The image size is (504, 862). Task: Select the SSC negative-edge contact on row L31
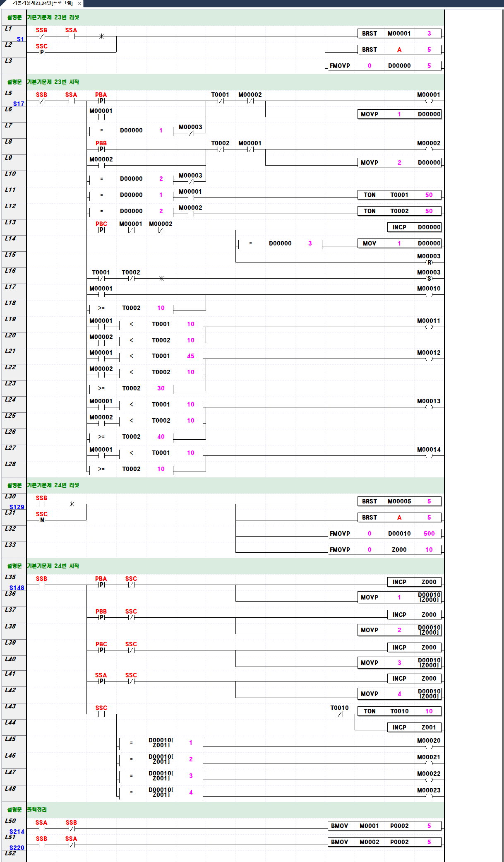pos(42,520)
